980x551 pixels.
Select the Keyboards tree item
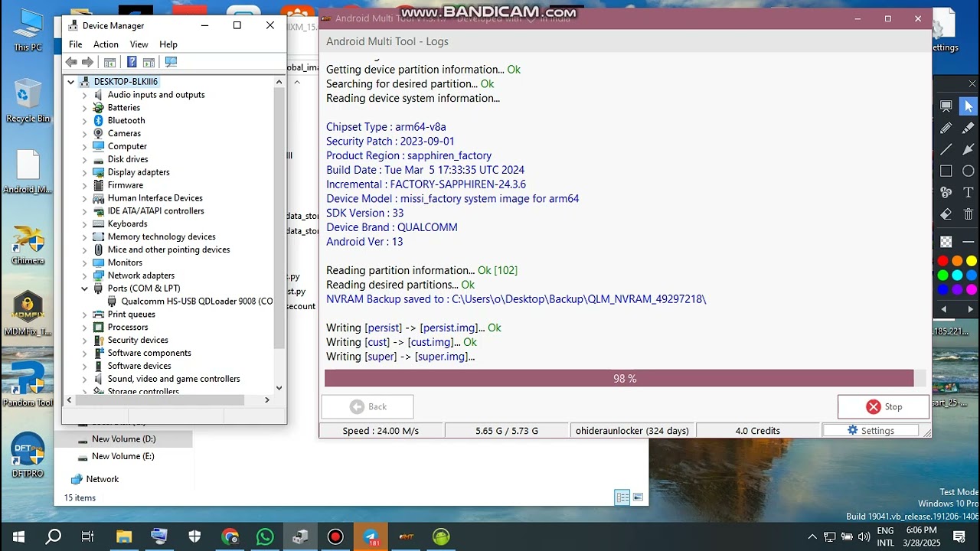pos(127,224)
